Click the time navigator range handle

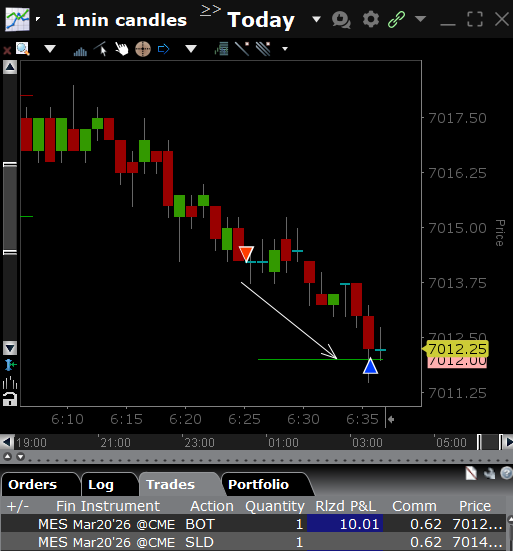point(489,442)
